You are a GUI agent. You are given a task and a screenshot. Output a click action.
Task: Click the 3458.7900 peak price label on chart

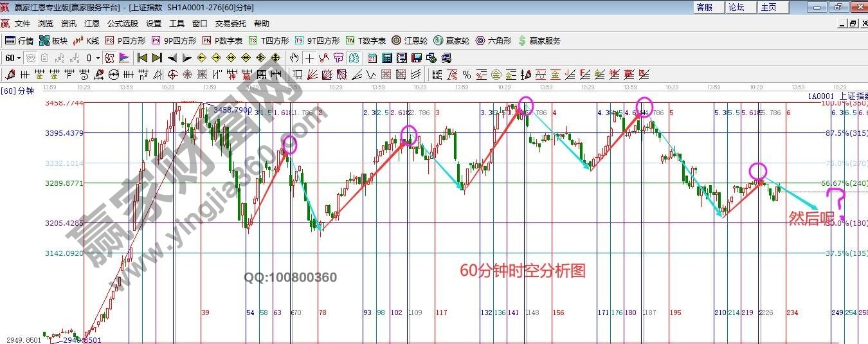(232, 111)
